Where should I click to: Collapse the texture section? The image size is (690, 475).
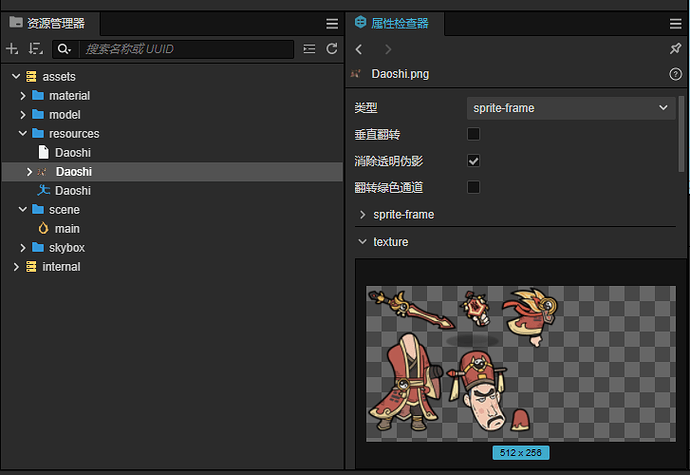pos(363,242)
